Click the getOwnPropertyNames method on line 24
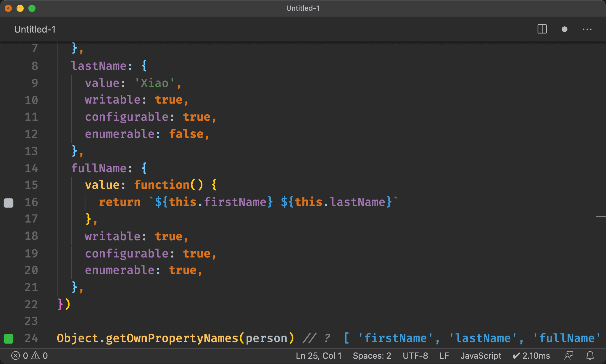Image resolution: width=606 pixels, height=364 pixels. click(x=172, y=338)
